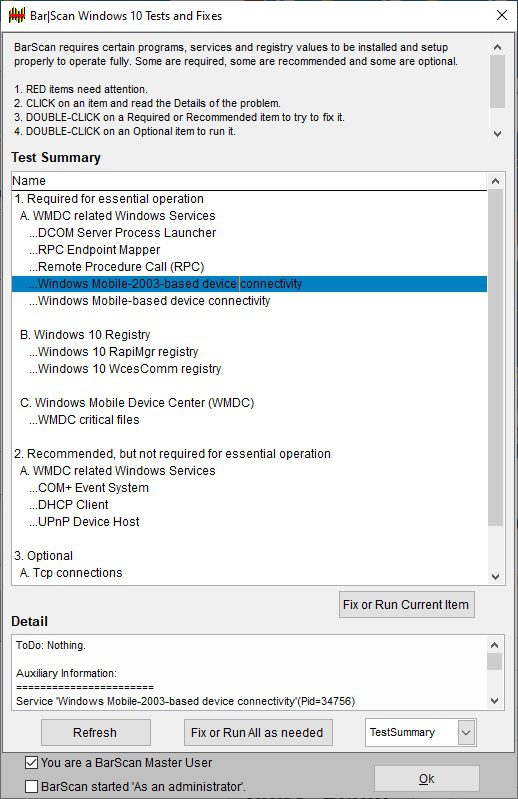The image size is (518, 799).
Task: Open the TestSummary dropdown arrow
Action: coord(466,733)
